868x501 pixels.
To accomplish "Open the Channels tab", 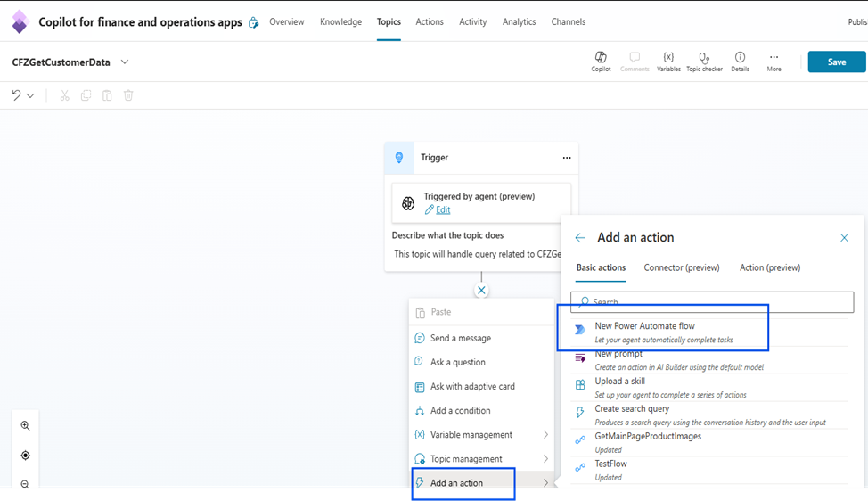I will coord(568,21).
